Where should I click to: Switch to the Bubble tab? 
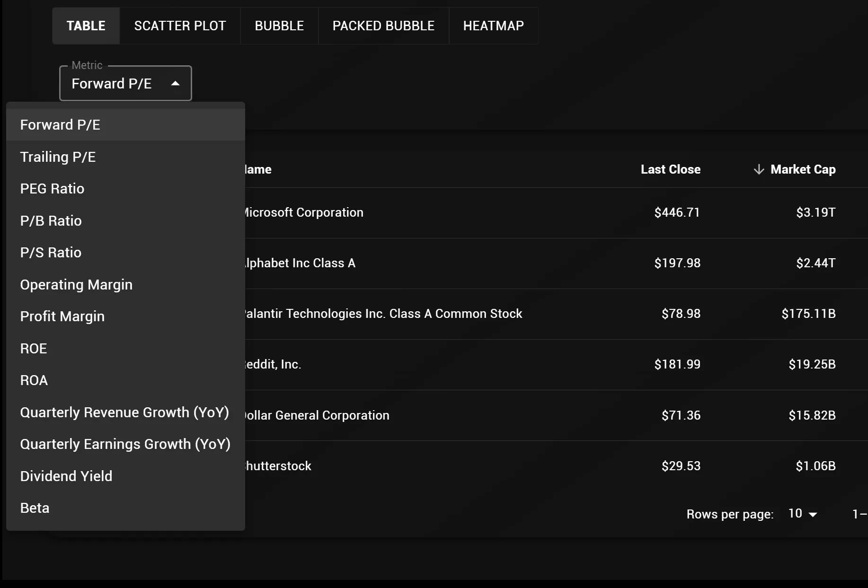click(x=279, y=26)
